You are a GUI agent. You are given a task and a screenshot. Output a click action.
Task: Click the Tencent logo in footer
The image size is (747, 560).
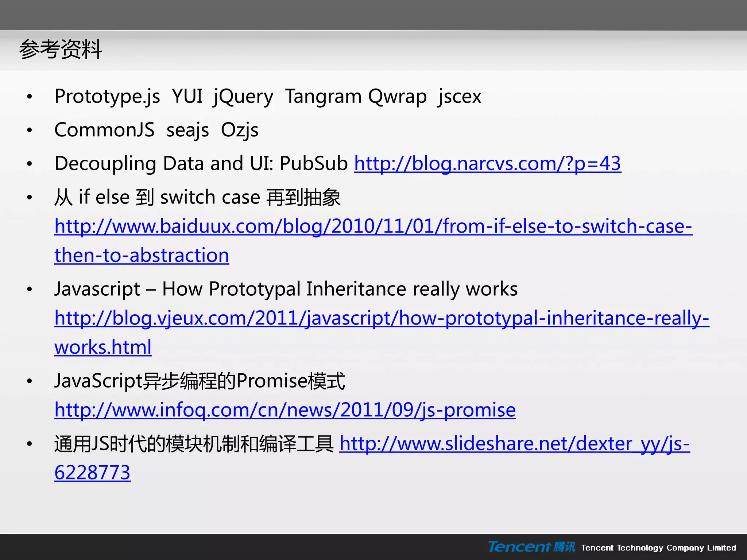coord(531,547)
